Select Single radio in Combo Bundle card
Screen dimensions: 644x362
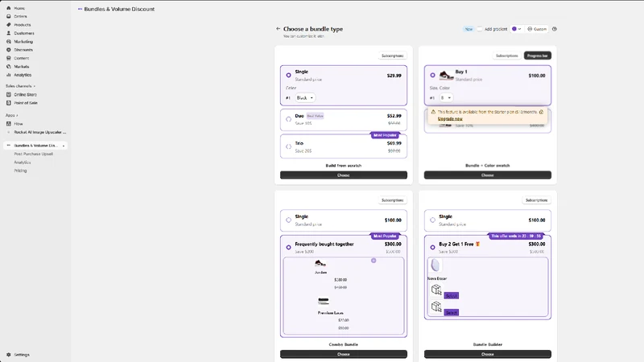288,220
